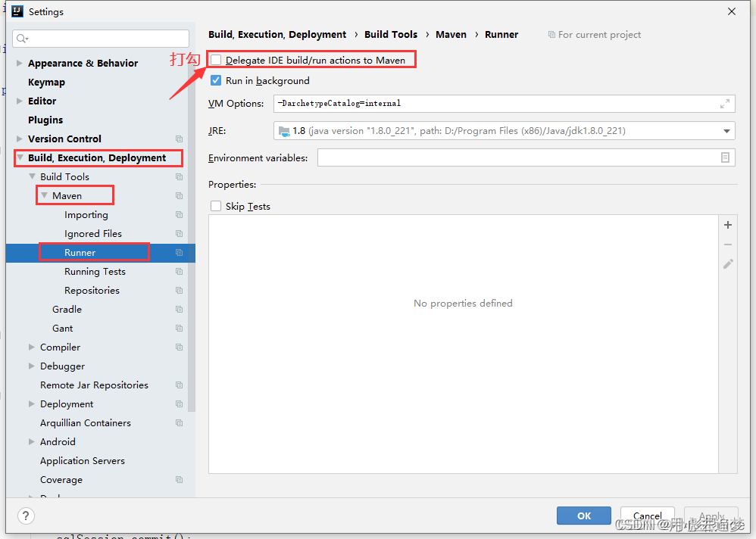Select Running Tests page
The height and width of the screenshot is (539, 756).
point(95,272)
